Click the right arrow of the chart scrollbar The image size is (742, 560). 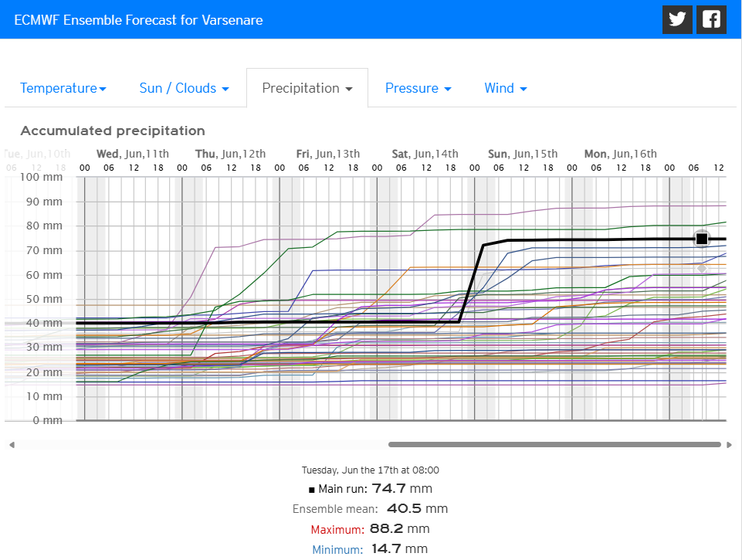coord(729,445)
